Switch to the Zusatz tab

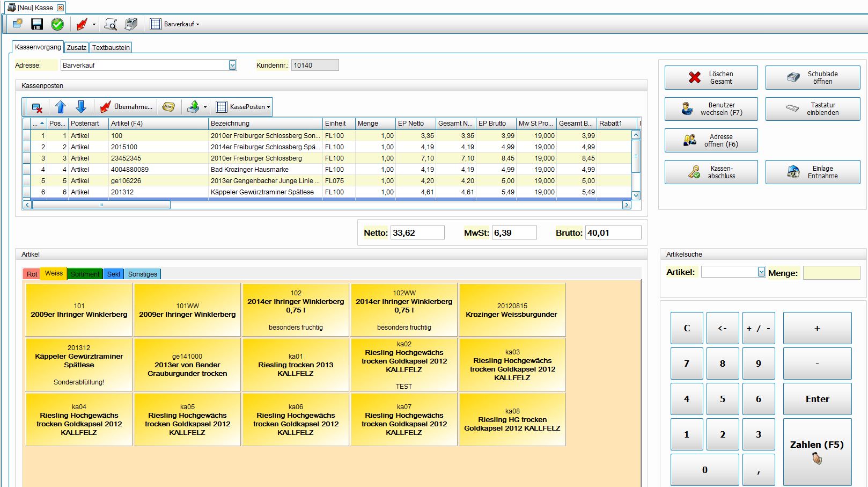(x=77, y=48)
